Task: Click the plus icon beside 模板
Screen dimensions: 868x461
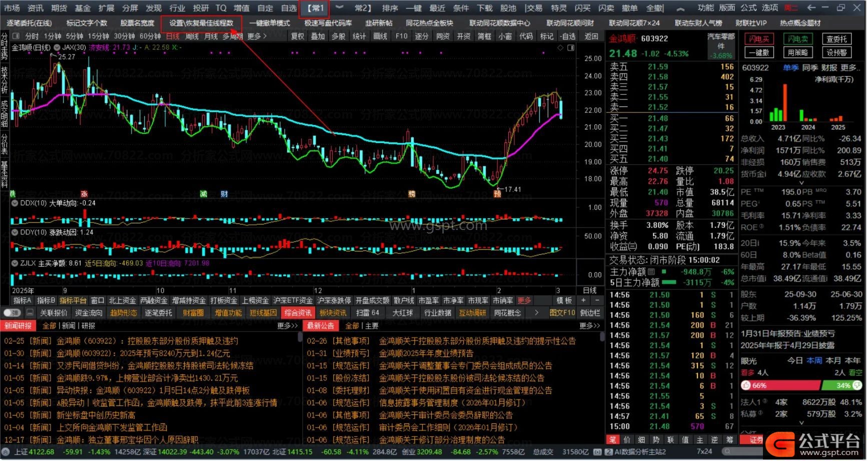Action: tap(583, 300)
